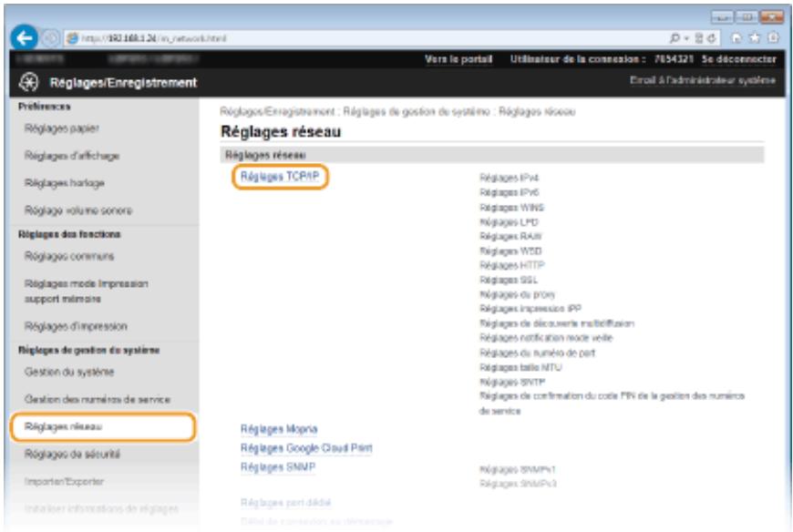Open the browser tools gear icon
The height and width of the screenshot is (532, 793).
pyautogui.click(x=773, y=38)
